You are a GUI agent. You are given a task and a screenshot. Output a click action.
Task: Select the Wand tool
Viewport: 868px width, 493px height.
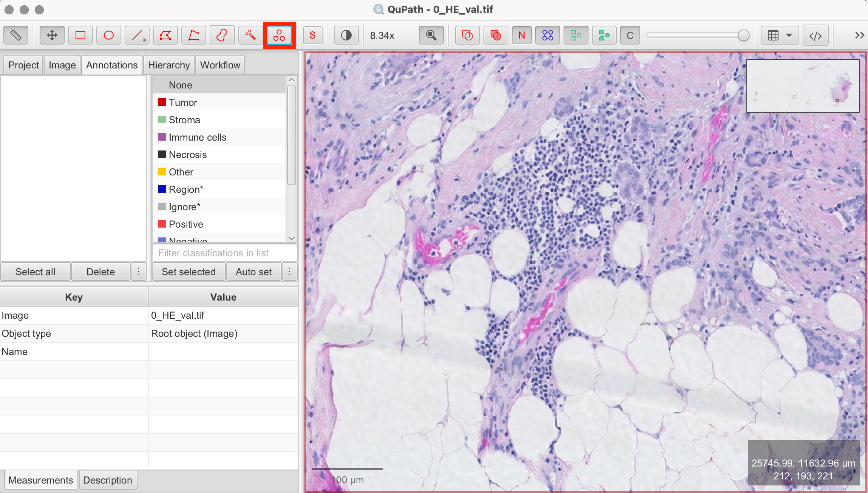click(x=250, y=36)
